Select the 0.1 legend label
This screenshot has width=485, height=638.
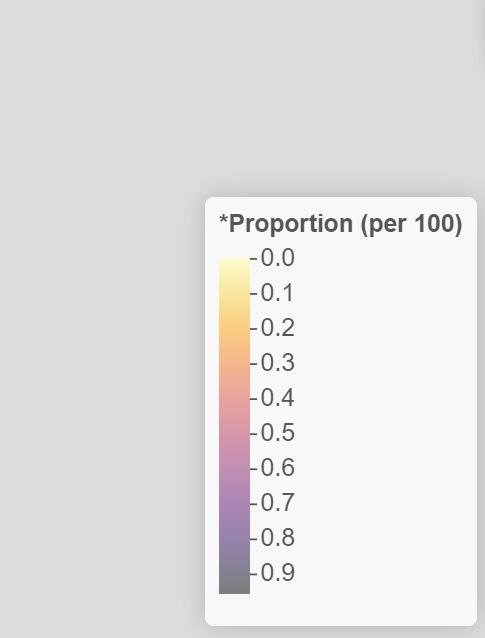point(277,293)
